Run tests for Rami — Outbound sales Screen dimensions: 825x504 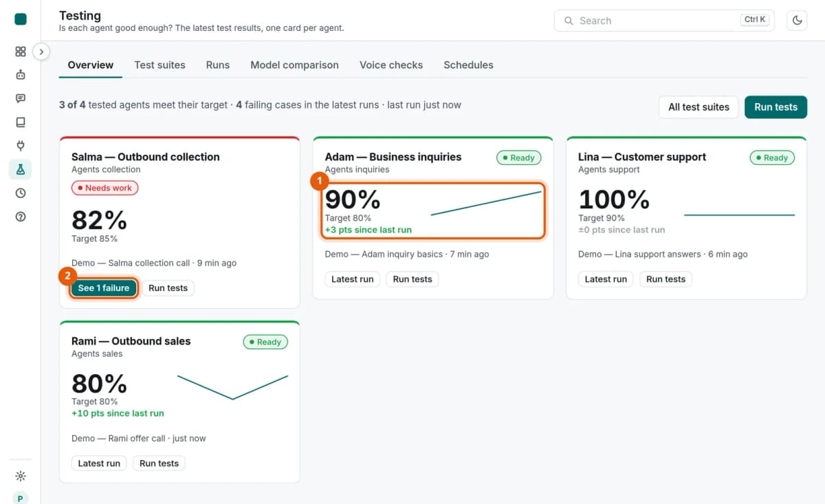coord(159,463)
